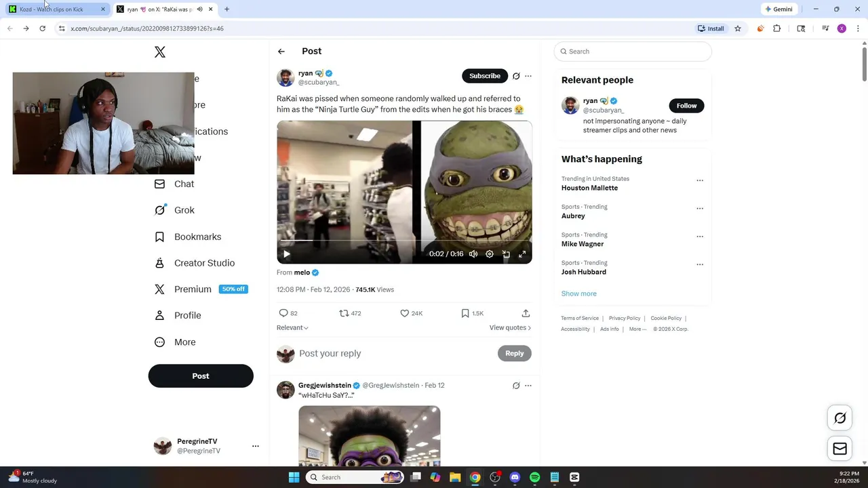Open Chrome extensions puzzle icon

coord(777,28)
